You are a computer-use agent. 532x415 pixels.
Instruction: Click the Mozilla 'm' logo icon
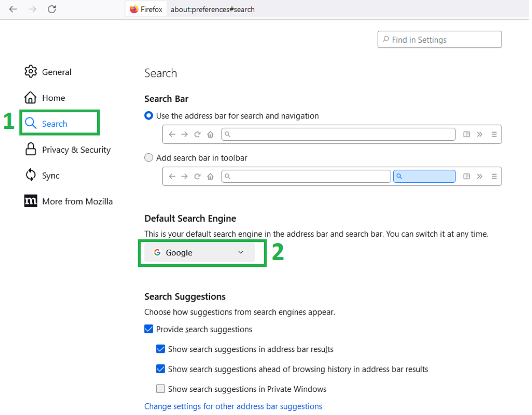(x=31, y=201)
